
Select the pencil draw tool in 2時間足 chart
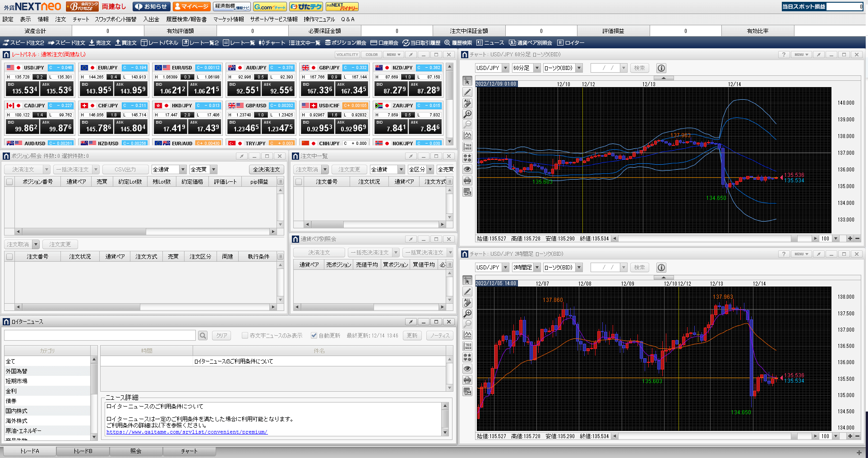pos(467,291)
